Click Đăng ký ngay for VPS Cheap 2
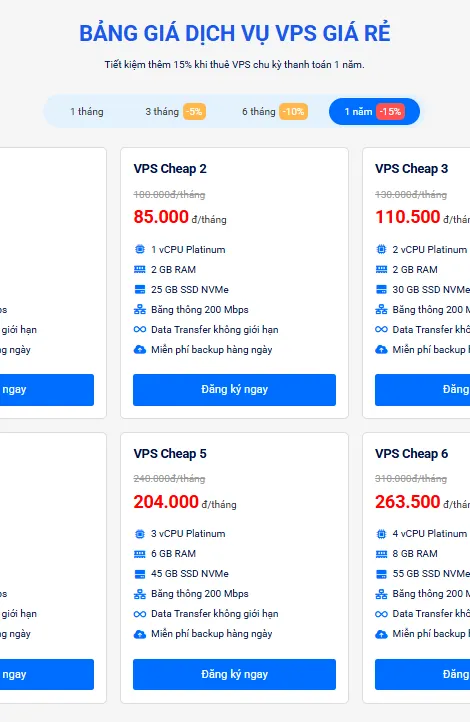470x722 pixels. point(234,390)
